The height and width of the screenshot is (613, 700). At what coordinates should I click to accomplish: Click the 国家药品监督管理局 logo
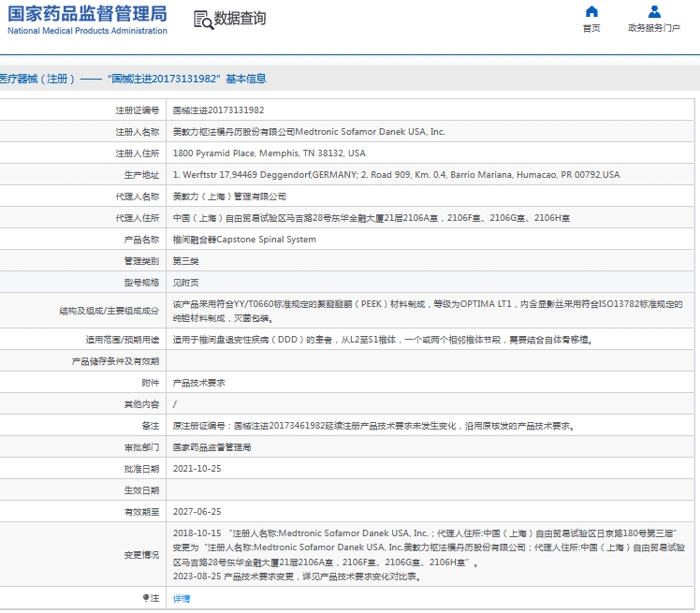pos(88,20)
